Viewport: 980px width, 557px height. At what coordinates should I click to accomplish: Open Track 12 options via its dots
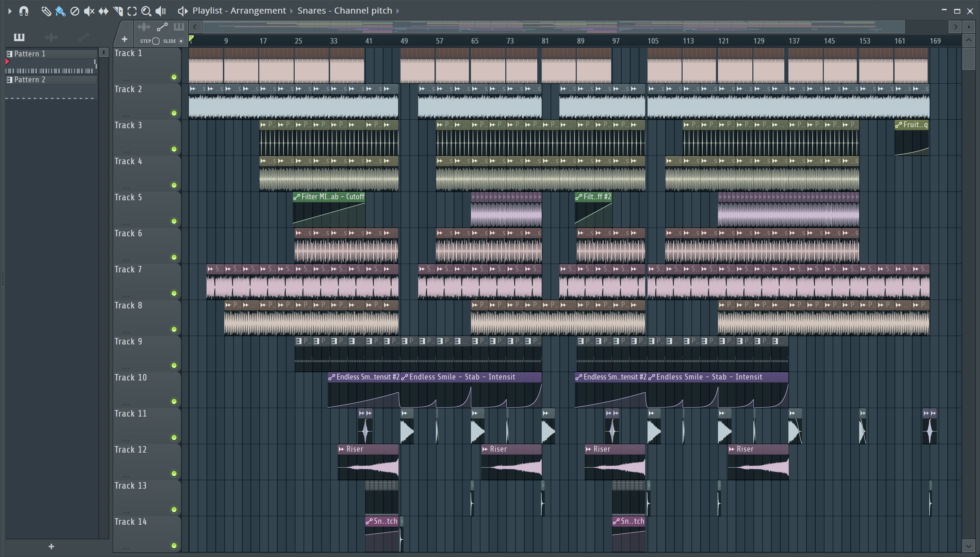point(126,477)
